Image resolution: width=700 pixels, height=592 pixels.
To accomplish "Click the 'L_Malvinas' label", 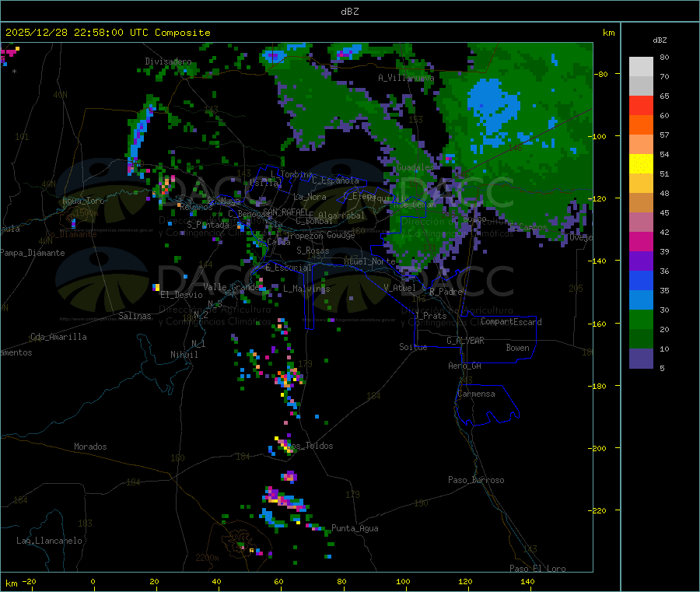I will (x=306, y=289).
